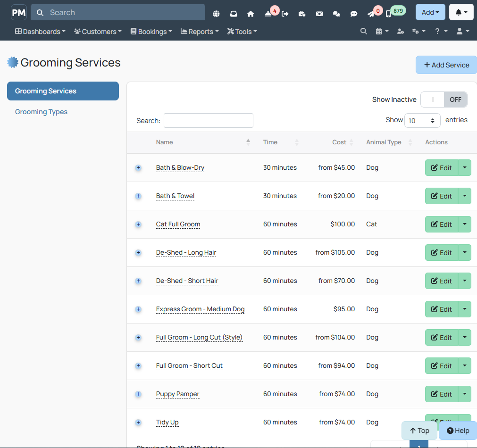Open the chat bubbles icon in top bar

pyautogui.click(x=336, y=14)
